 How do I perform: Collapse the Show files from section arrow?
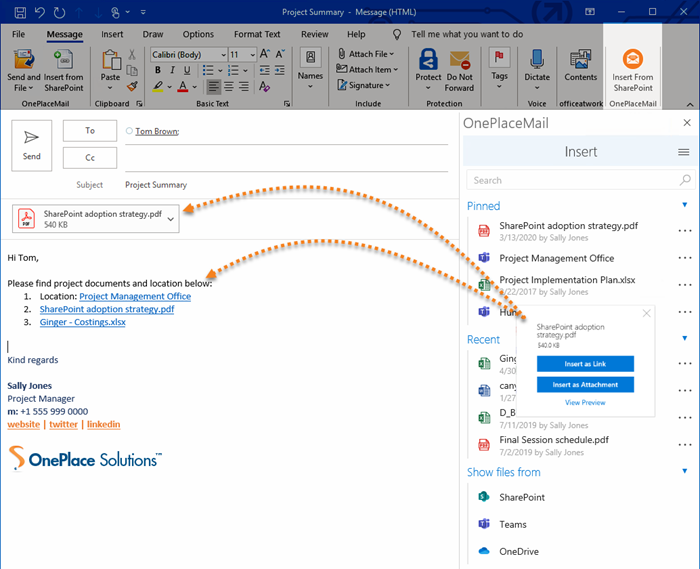pos(685,471)
